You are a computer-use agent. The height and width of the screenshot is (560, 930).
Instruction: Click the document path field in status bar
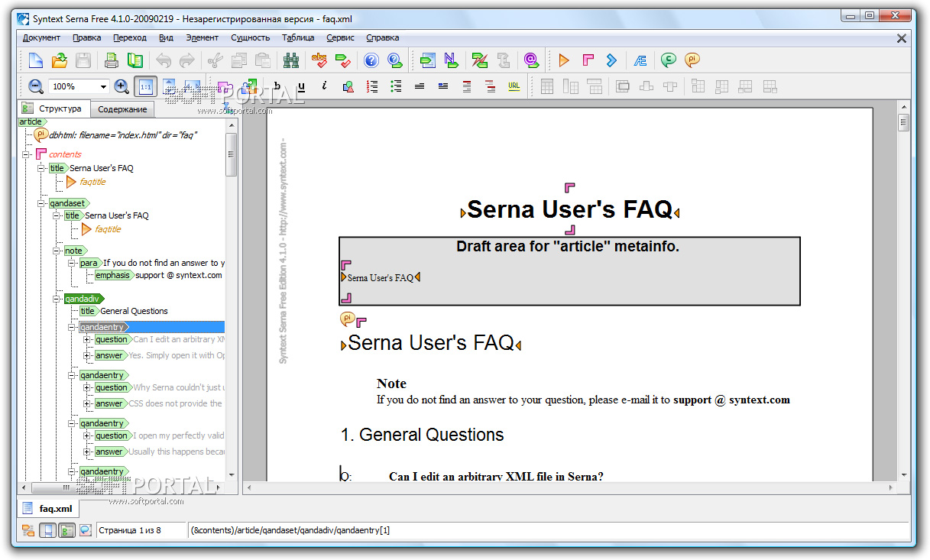coord(549,530)
